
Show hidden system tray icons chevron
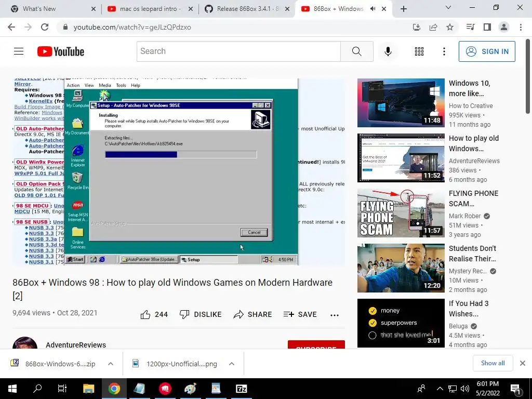pyautogui.click(x=440, y=389)
